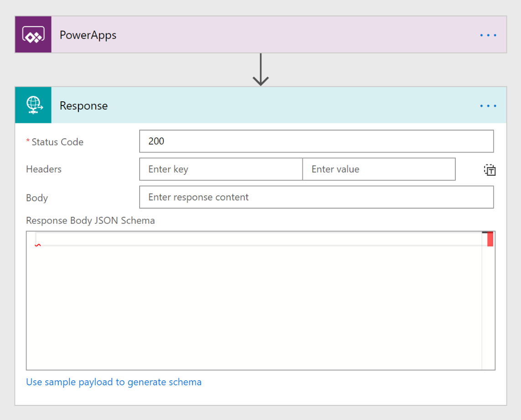Screen dimensions: 521x420
Task: Focus the Headers 'Enter value' field
Action: tap(379, 169)
